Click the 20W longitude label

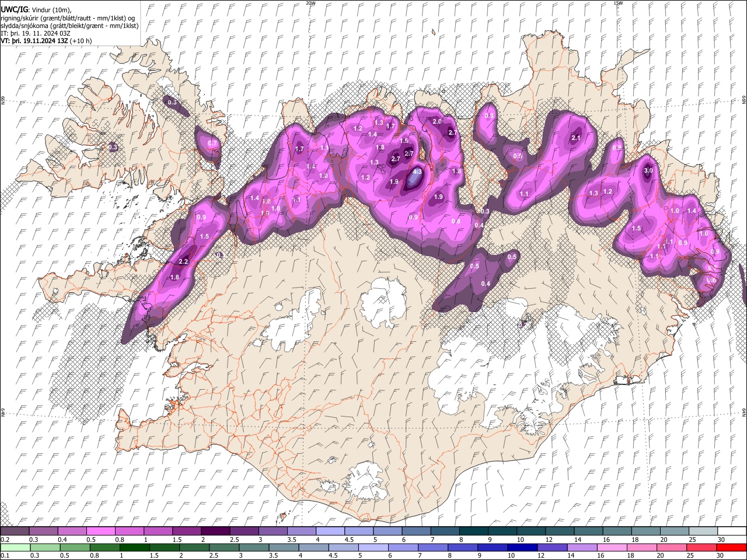[310, 3]
